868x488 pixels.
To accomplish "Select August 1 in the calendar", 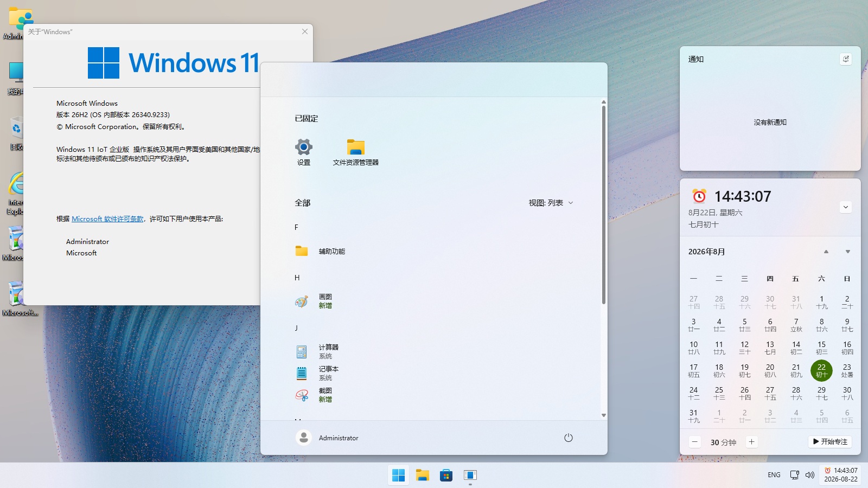I will pyautogui.click(x=821, y=303).
